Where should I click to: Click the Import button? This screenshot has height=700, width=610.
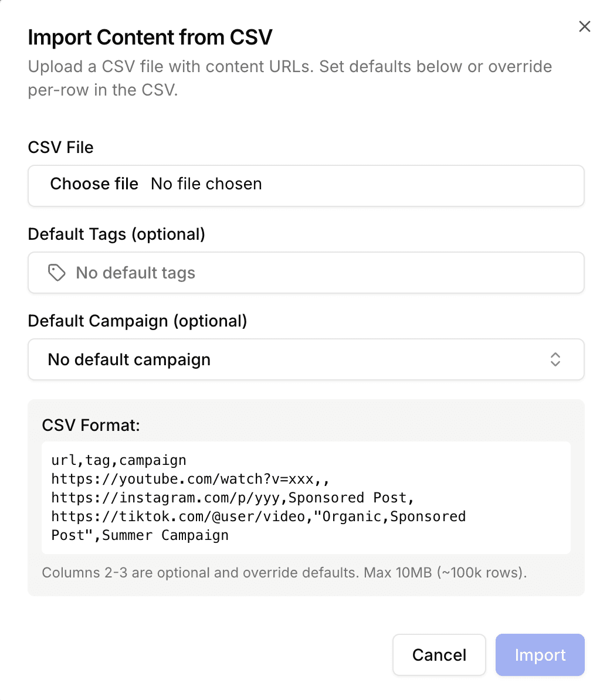point(540,655)
